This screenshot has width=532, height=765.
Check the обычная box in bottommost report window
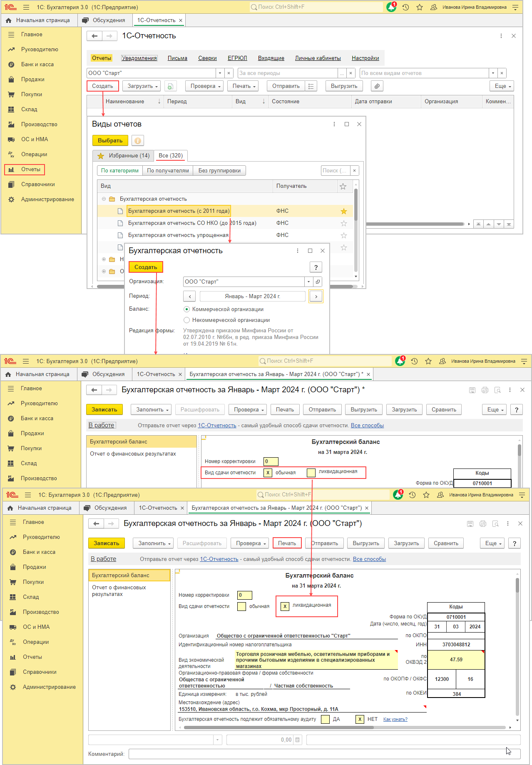tap(241, 606)
